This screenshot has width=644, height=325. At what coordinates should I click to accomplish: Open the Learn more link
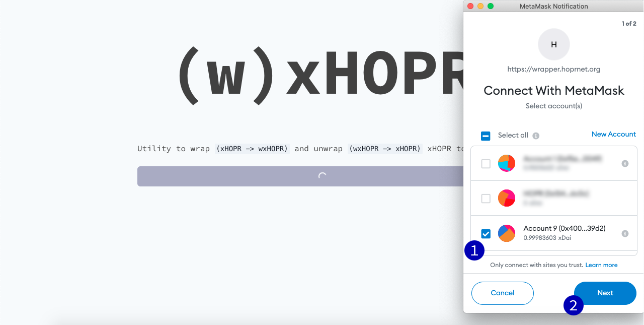[601, 265]
